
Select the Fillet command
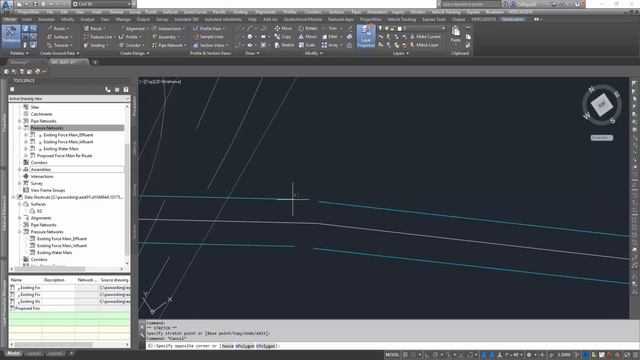(x=330, y=36)
